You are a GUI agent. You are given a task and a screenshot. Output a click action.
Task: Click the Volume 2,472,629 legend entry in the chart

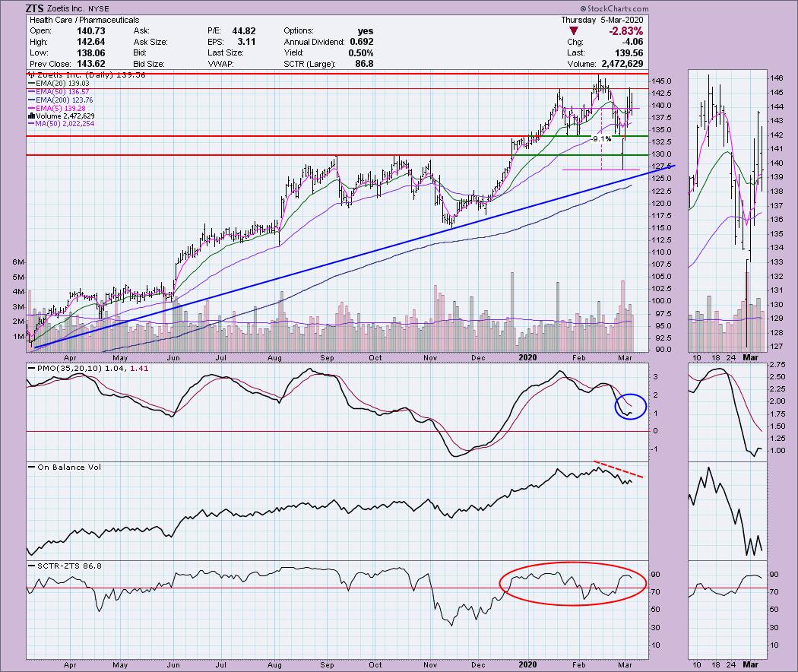tap(62, 116)
